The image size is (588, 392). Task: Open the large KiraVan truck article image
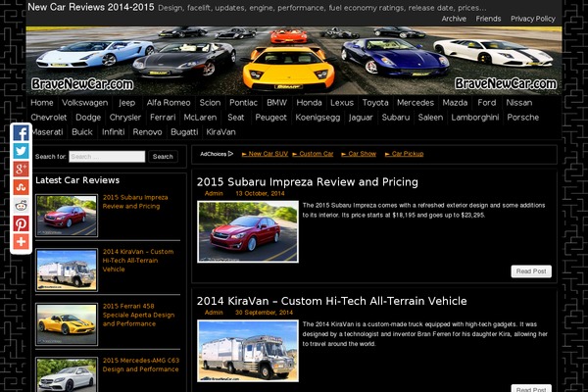point(248,351)
